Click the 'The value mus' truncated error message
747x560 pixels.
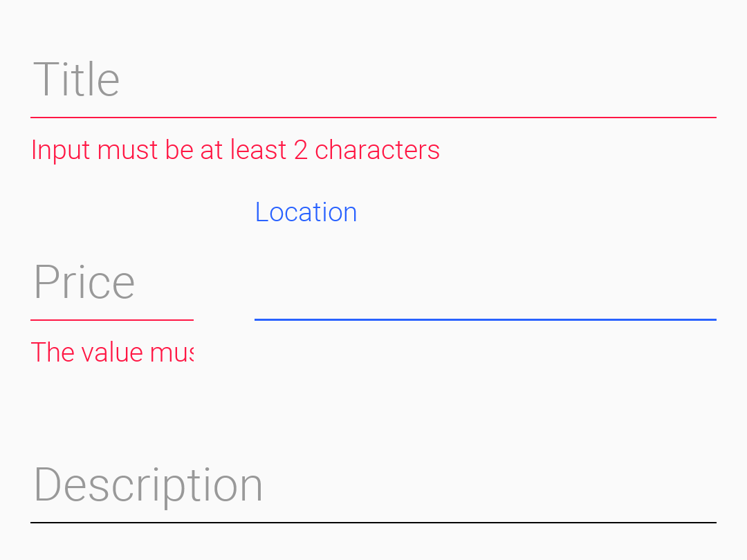[112, 352]
